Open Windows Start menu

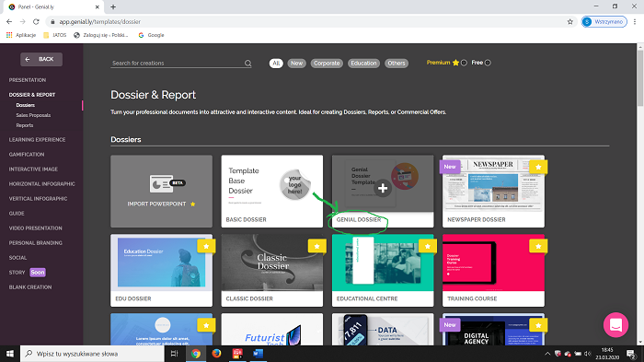tap(10, 354)
